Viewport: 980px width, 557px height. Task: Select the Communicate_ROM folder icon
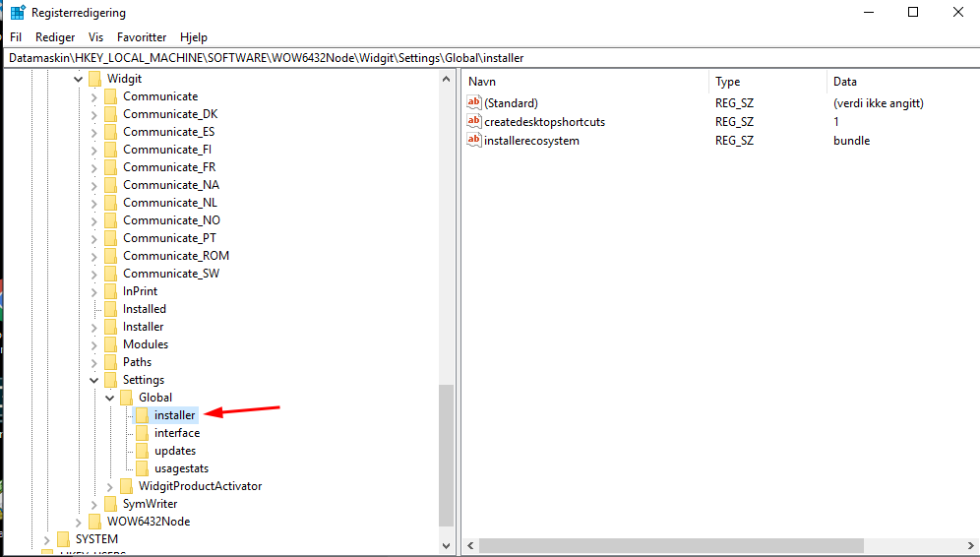pos(110,256)
